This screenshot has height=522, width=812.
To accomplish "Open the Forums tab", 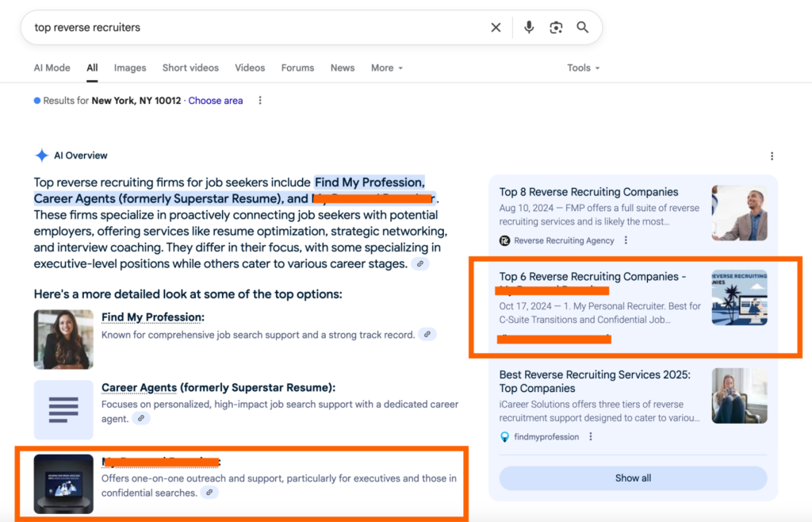I will point(298,68).
